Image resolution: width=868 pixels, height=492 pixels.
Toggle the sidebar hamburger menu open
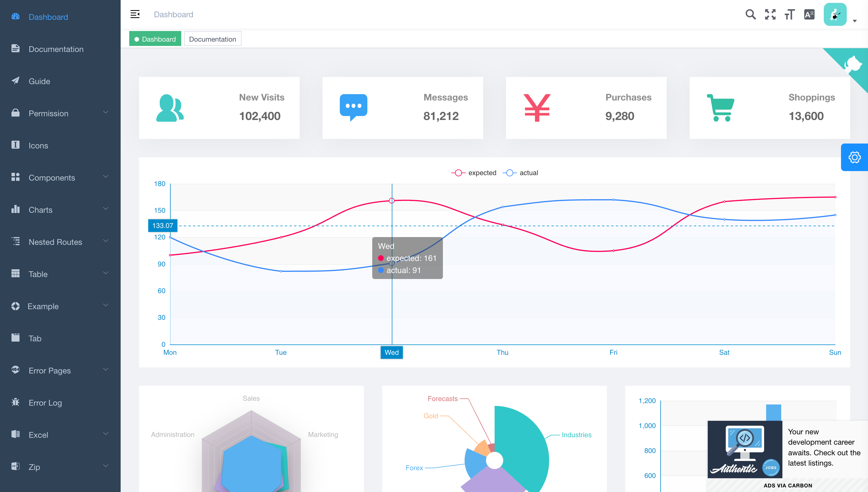pos(135,14)
